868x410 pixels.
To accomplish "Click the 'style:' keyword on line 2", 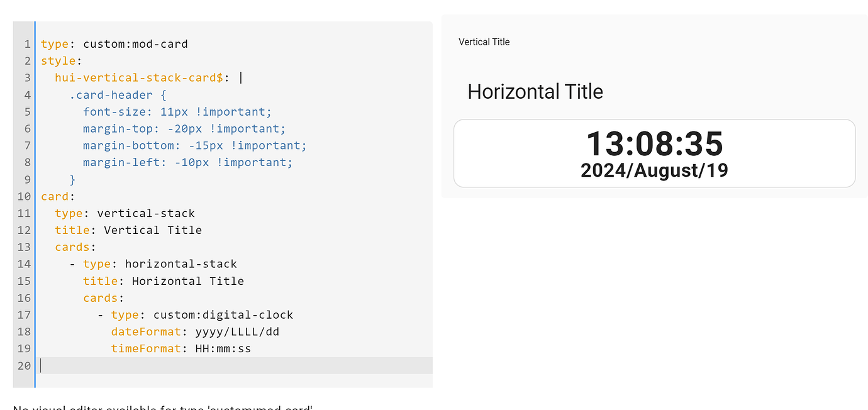I will pos(58,60).
